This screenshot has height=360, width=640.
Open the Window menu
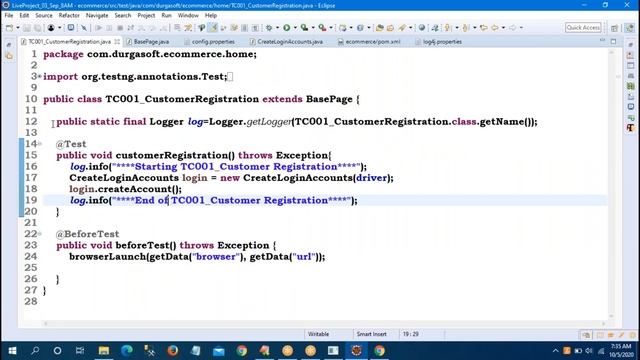(x=188, y=16)
